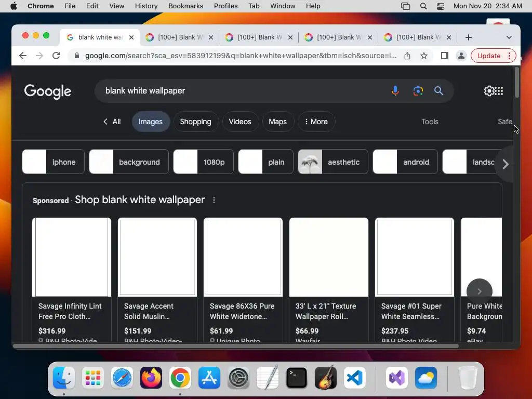Open the Savage Infinity Lint Free Pro Cloth listing
The height and width of the screenshot is (399, 532).
click(x=72, y=279)
